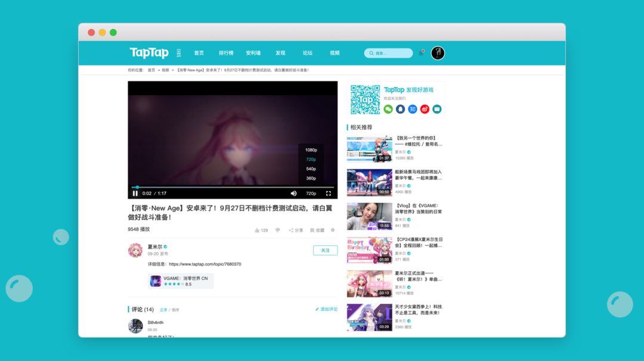
Task: Click the Weibo red icon
Action: pos(425,109)
